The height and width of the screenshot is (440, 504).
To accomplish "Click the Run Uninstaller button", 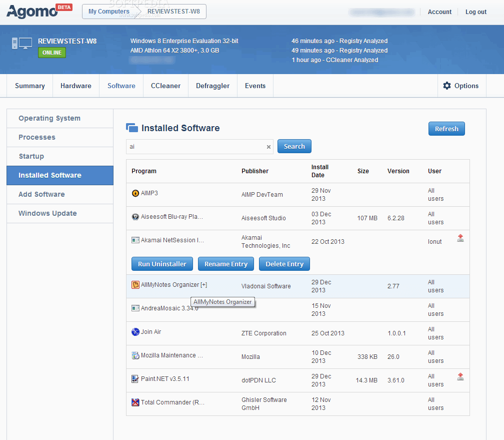I will (x=162, y=264).
